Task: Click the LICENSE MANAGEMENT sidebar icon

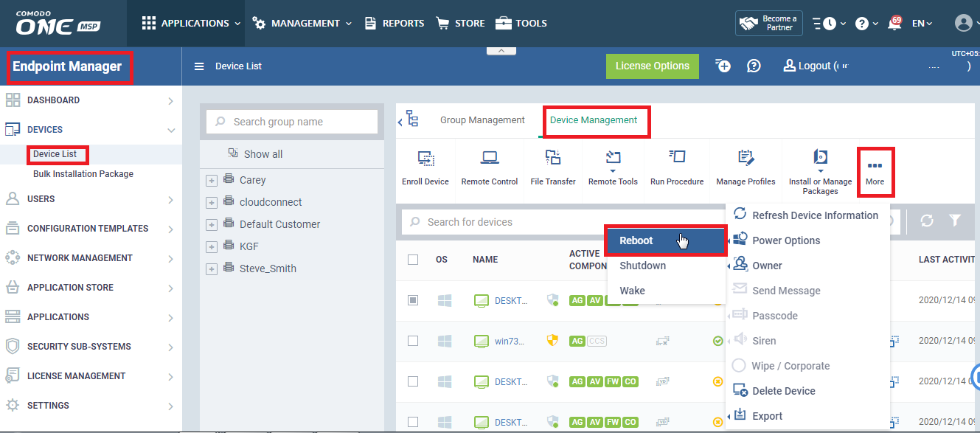Action: (x=13, y=376)
